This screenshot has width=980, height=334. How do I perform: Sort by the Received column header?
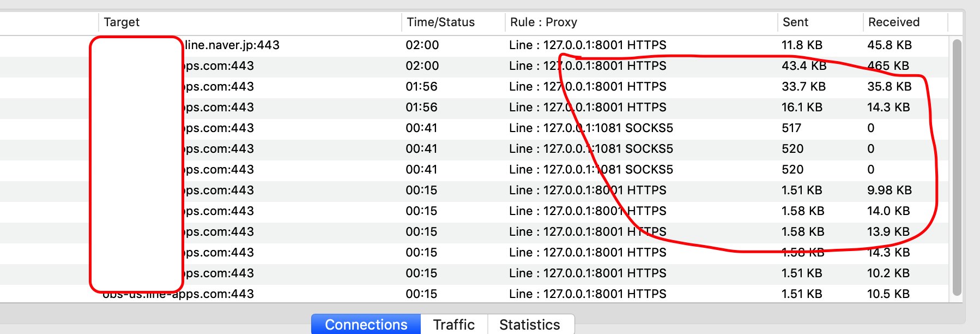click(894, 22)
